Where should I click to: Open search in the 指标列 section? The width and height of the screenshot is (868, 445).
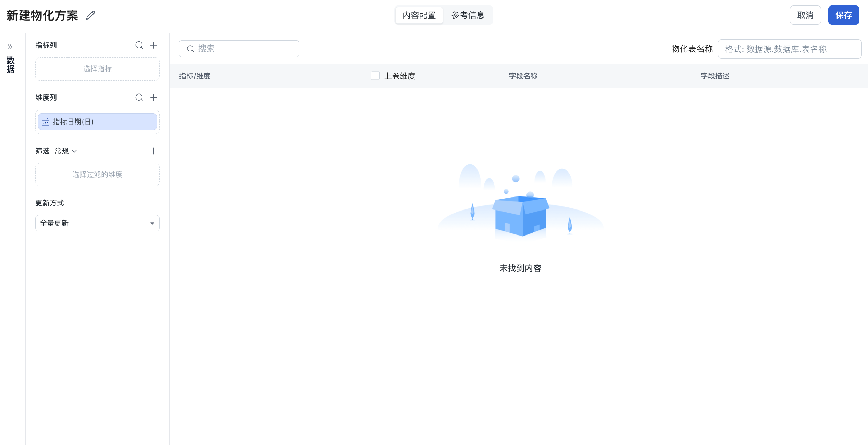139,45
